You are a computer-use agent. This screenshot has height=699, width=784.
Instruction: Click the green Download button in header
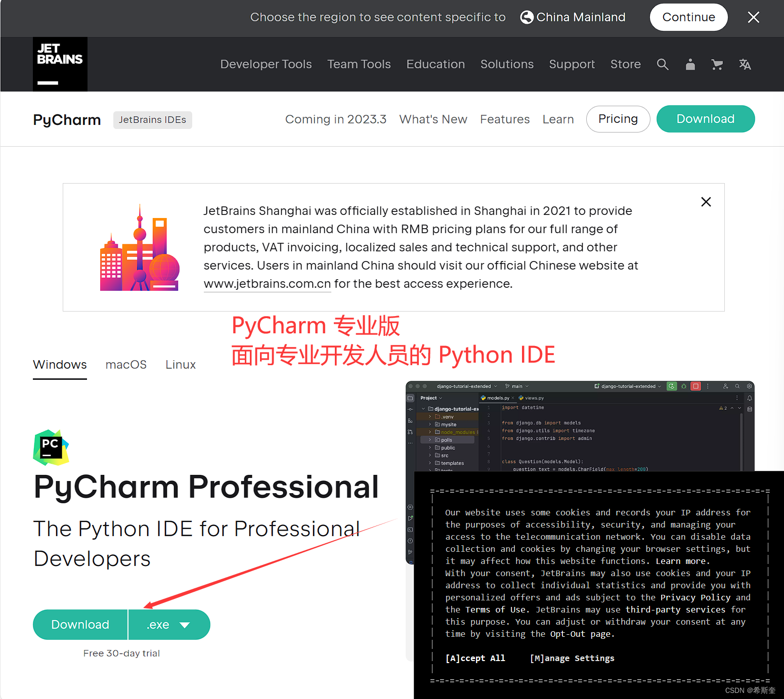pyautogui.click(x=706, y=119)
